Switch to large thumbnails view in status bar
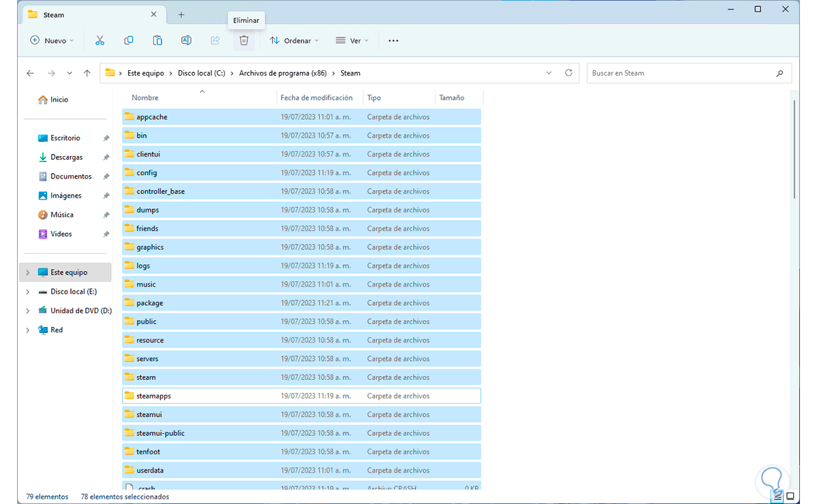Viewport: 817px width, 504px height. [x=790, y=497]
